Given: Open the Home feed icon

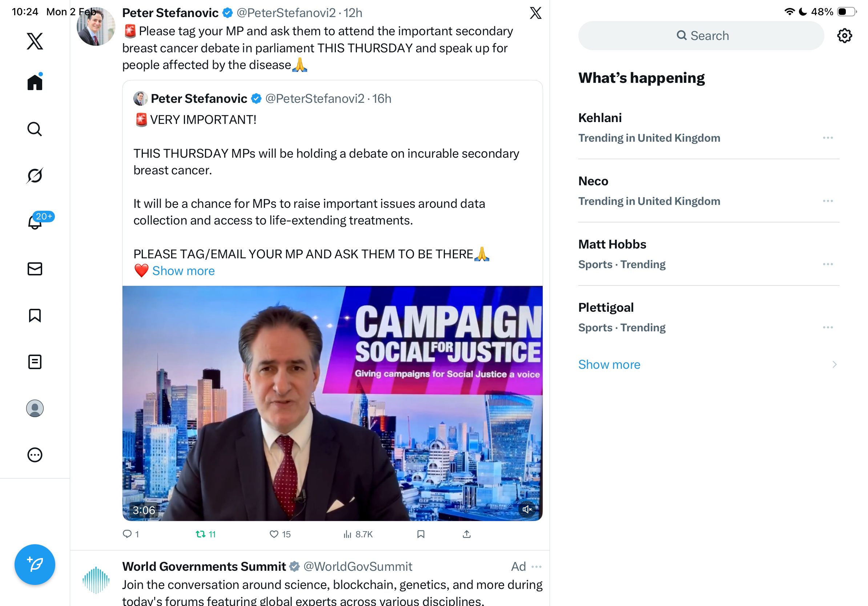Looking at the screenshot, I should [35, 82].
